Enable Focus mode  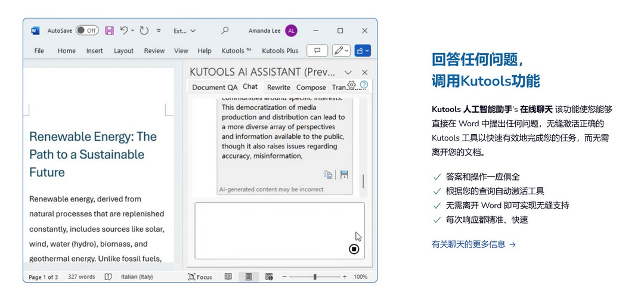click(200, 277)
